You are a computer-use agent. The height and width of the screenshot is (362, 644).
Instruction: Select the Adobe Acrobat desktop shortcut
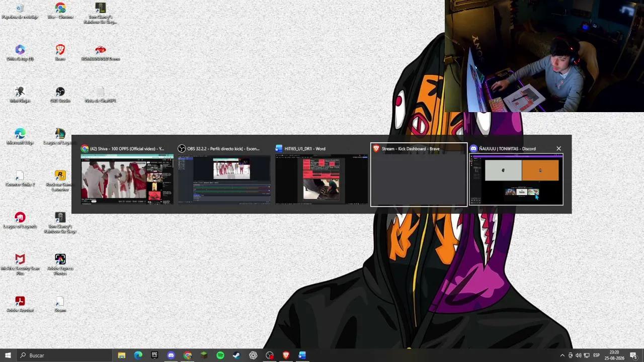tap(20, 304)
